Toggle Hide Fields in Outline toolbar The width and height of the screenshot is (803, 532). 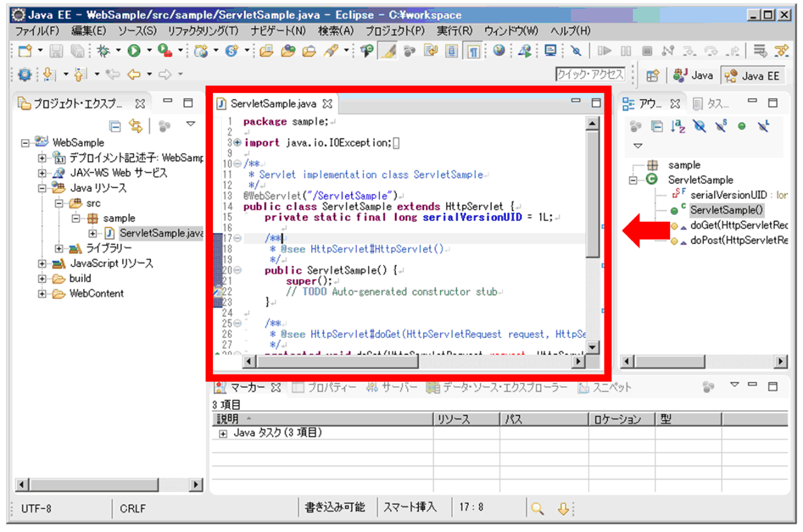[699, 126]
